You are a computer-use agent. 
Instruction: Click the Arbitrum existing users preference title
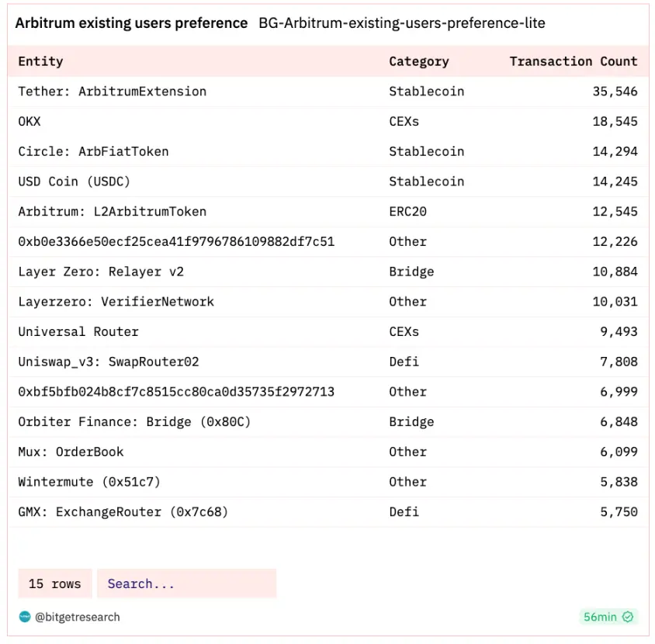[x=131, y=23]
